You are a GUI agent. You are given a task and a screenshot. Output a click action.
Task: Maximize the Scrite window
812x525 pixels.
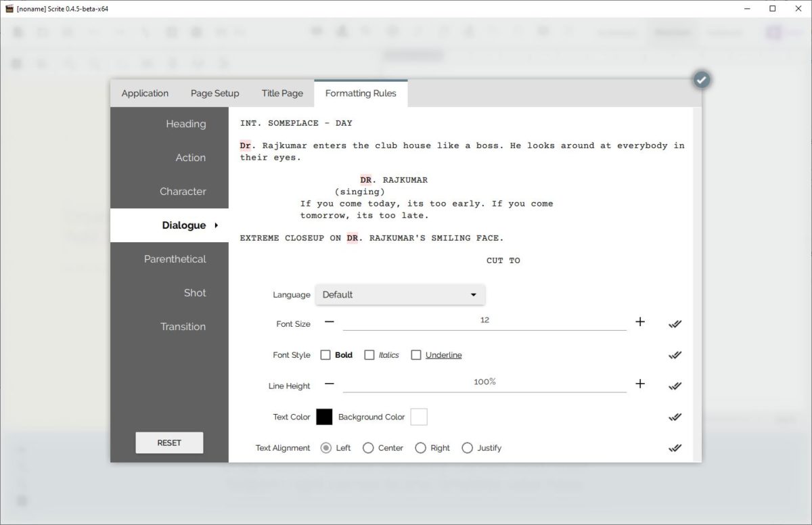[x=773, y=9]
